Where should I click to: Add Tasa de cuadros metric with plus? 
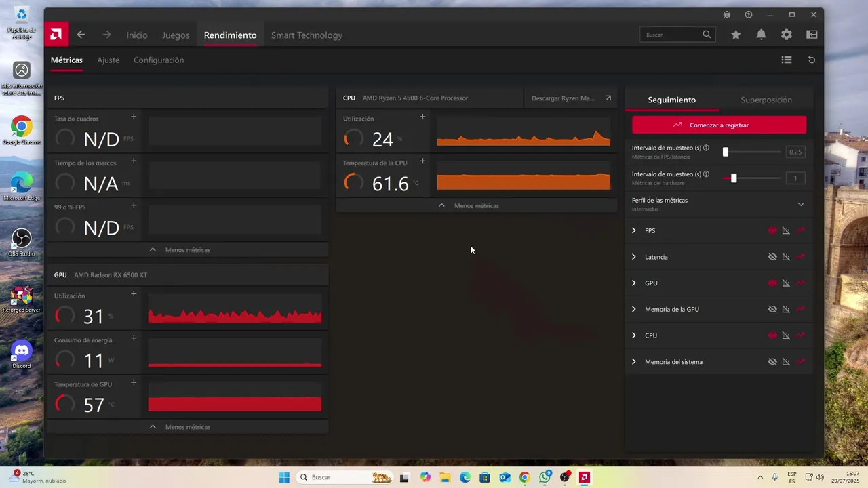coord(134,117)
